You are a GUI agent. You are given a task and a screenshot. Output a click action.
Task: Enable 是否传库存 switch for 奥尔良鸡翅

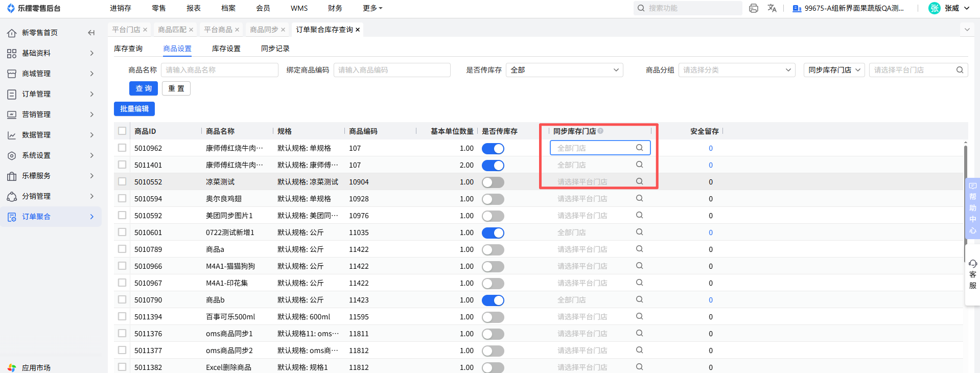click(493, 199)
